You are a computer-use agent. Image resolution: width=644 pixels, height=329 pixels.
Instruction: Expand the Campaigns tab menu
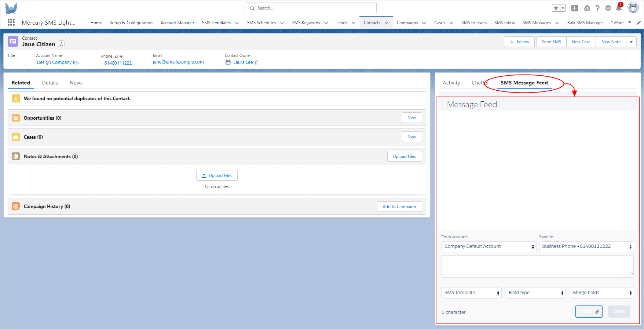424,23
